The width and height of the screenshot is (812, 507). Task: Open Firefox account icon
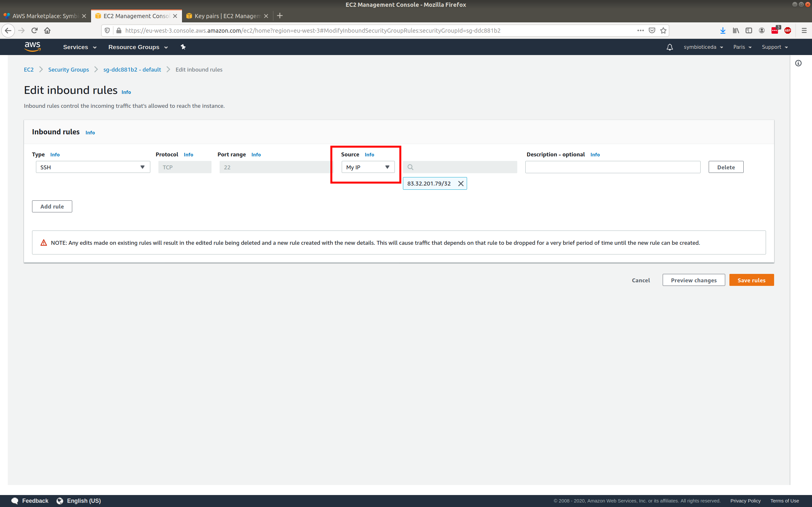pos(762,30)
